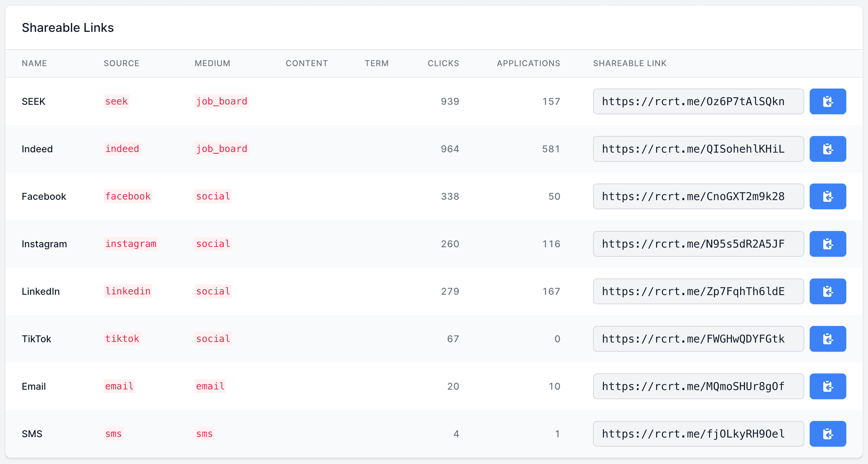This screenshot has height=464, width=868.
Task: Click the SMS link URL field
Action: coord(698,434)
